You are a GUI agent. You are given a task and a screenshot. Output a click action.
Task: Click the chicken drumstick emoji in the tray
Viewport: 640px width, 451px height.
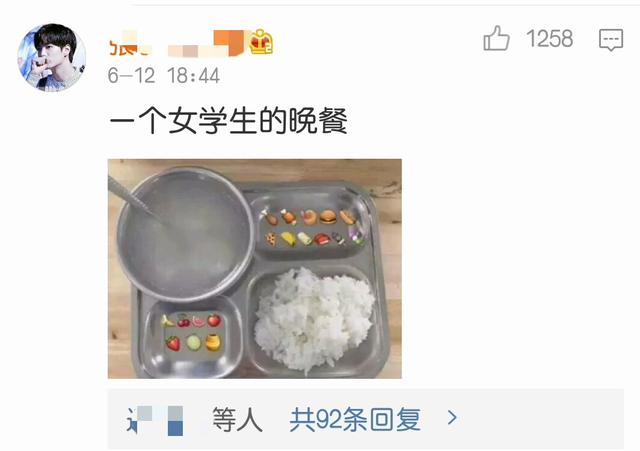270,217
